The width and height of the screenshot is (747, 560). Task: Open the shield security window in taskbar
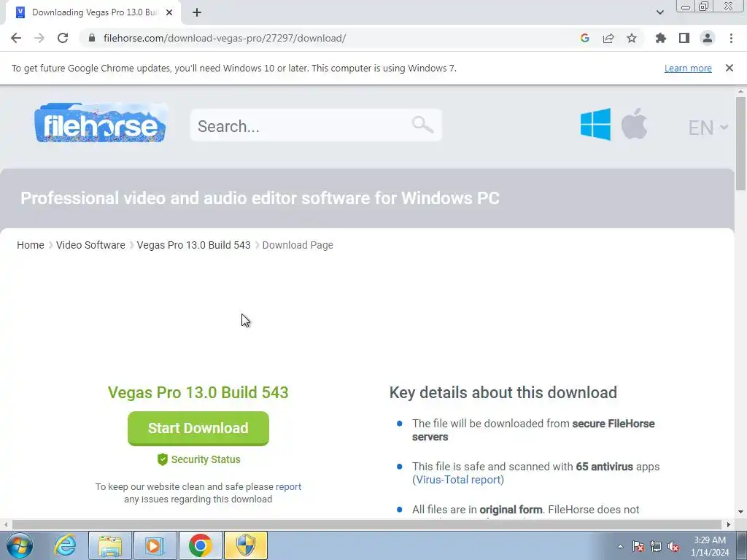(x=246, y=545)
